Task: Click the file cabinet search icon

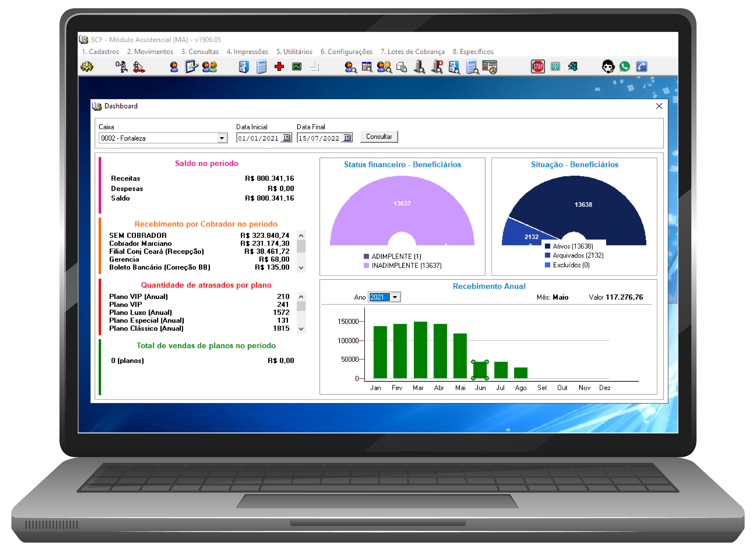Action: click(x=454, y=67)
